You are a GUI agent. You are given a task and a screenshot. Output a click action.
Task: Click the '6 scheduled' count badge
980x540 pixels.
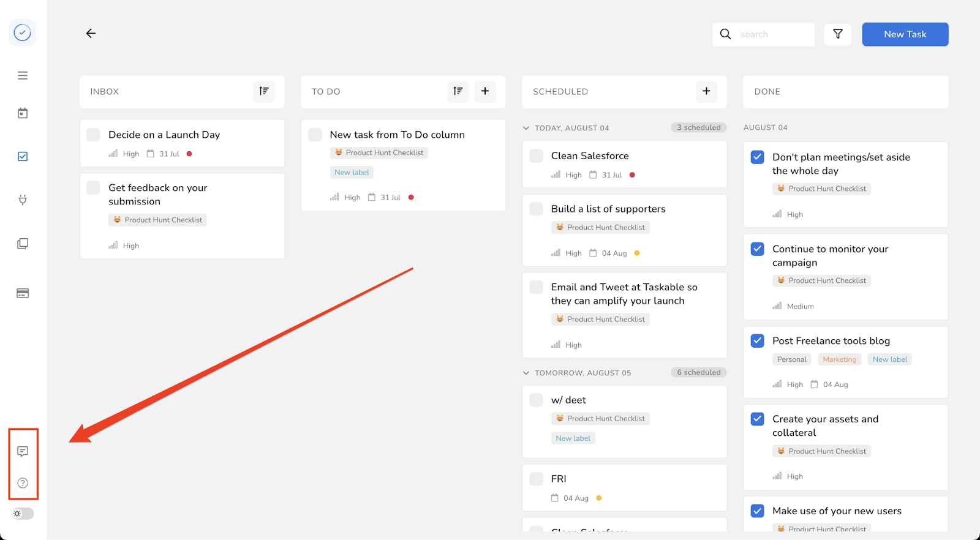(x=699, y=372)
